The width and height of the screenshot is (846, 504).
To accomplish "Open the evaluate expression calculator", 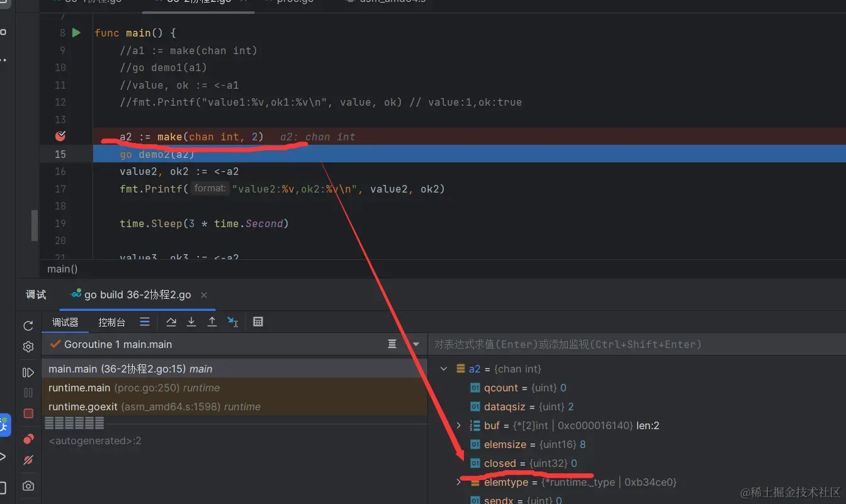I will 258,322.
